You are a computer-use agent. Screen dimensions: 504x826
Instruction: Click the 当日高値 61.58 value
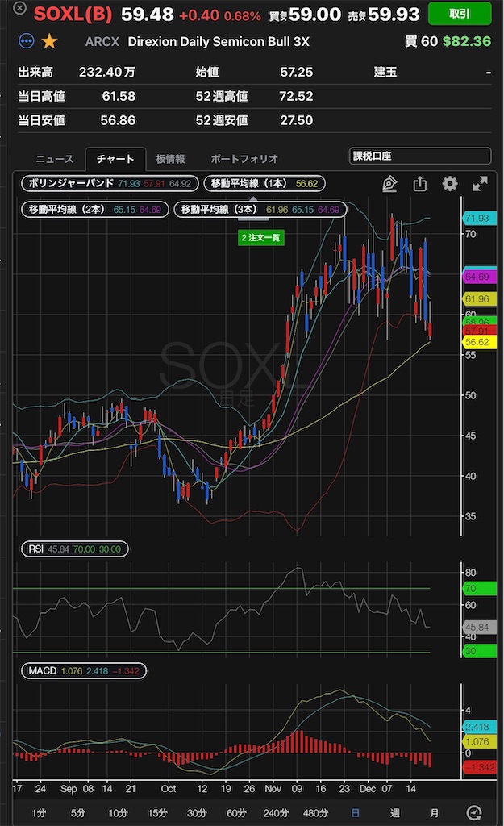click(119, 97)
